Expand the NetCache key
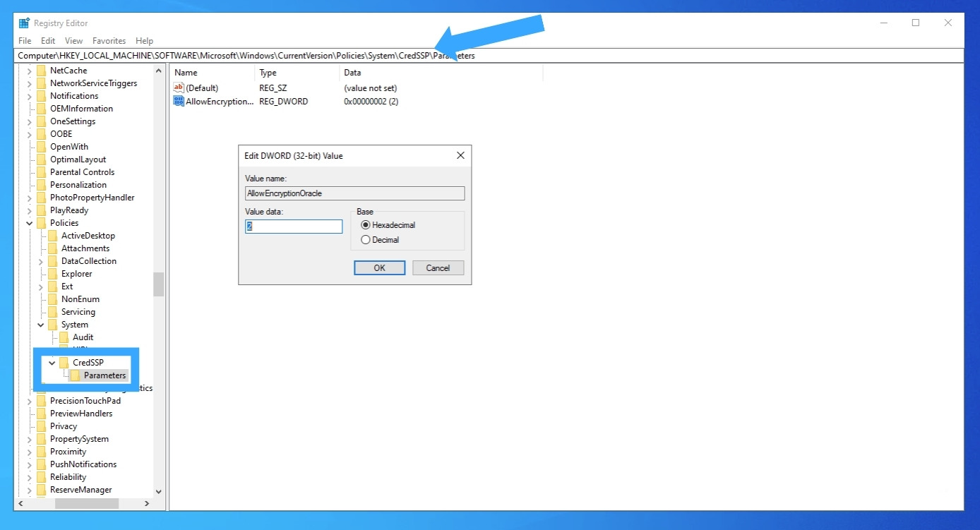This screenshot has width=980, height=530. tap(30, 71)
